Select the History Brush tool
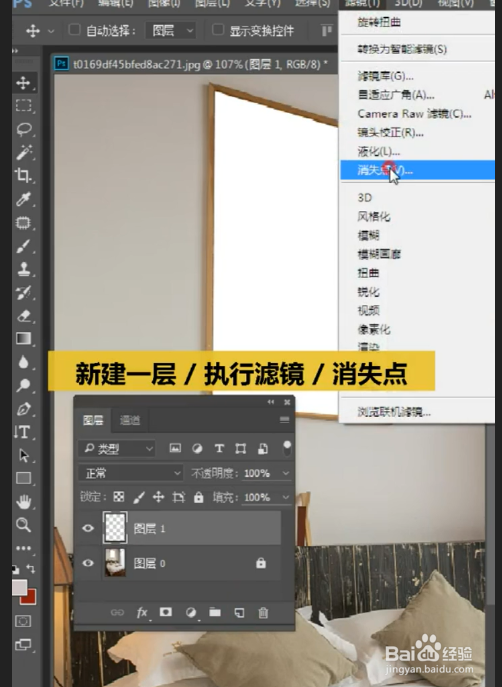Image resolution: width=502 pixels, height=687 pixels. pyautogui.click(x=23, y=292)
